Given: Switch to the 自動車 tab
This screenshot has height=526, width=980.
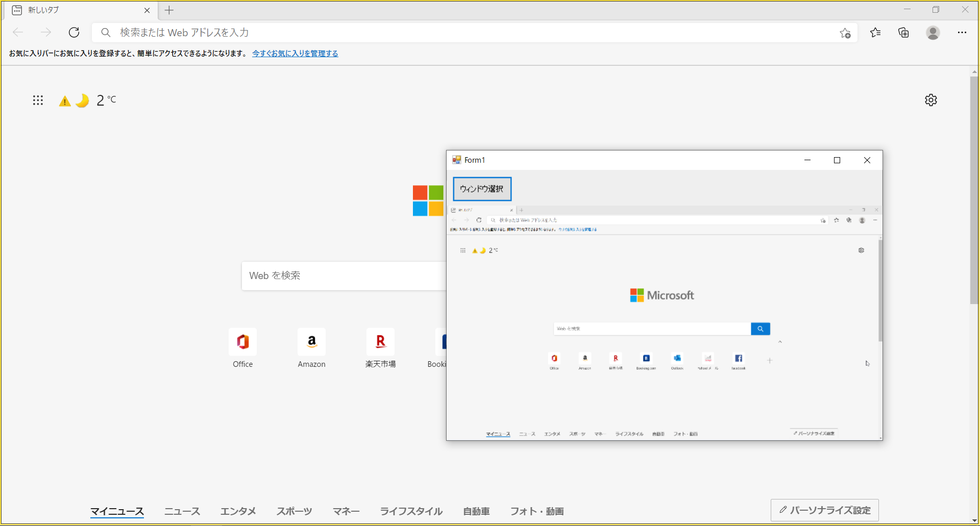Looking at the screenshot, I should (477, 511).
